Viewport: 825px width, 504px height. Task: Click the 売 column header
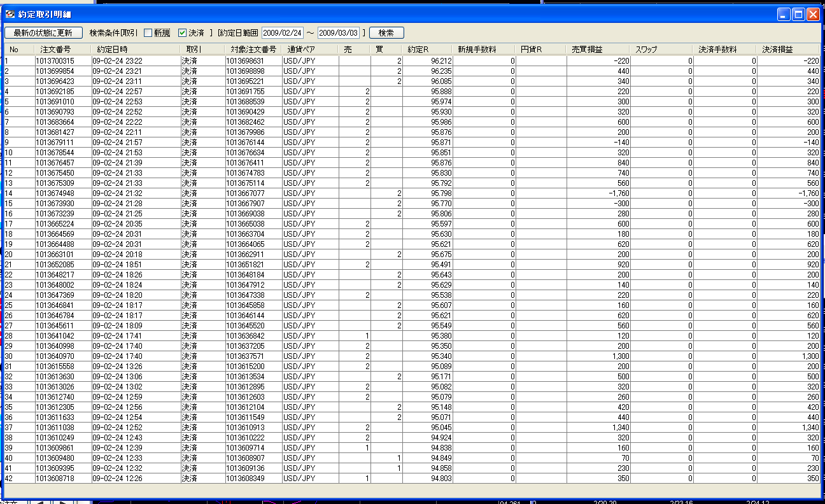(x=355, y=49)
